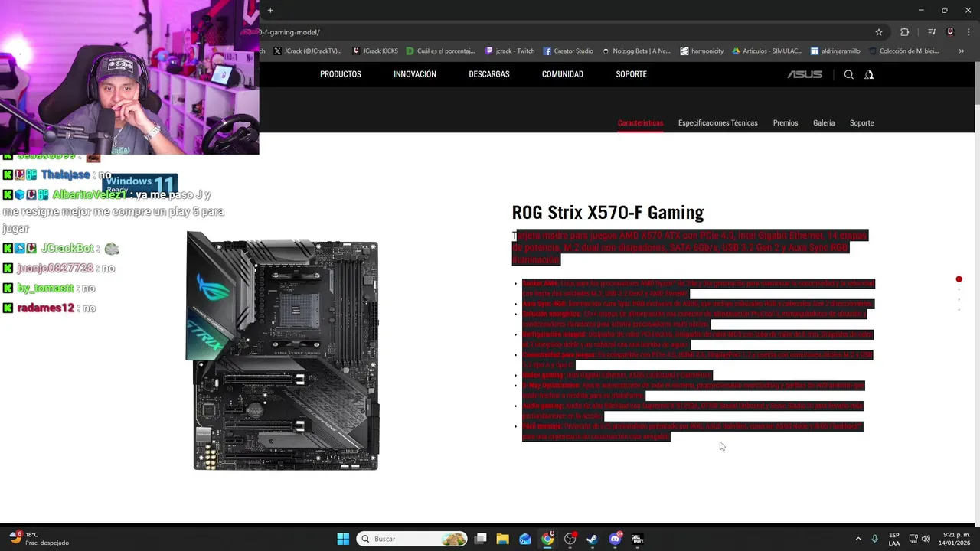Click the ROG Strix motherboard product image
Screen dimensions: 980x551
click(283, 350)
